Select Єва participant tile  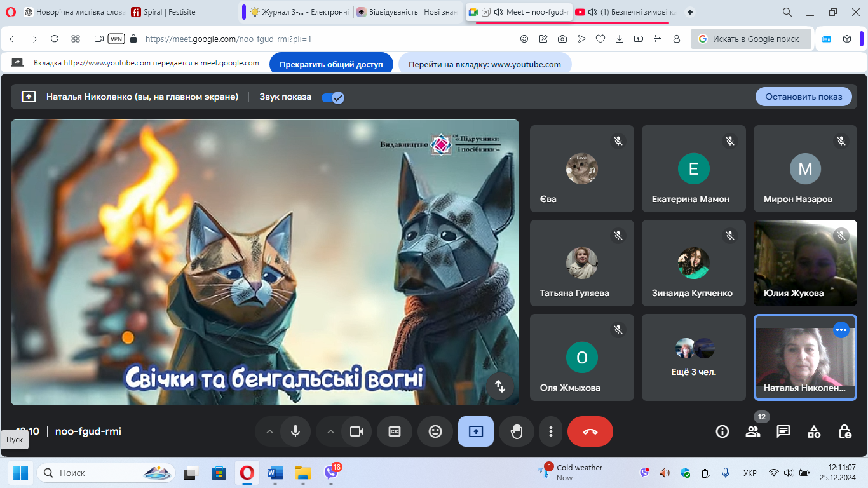tap(582, 169)
